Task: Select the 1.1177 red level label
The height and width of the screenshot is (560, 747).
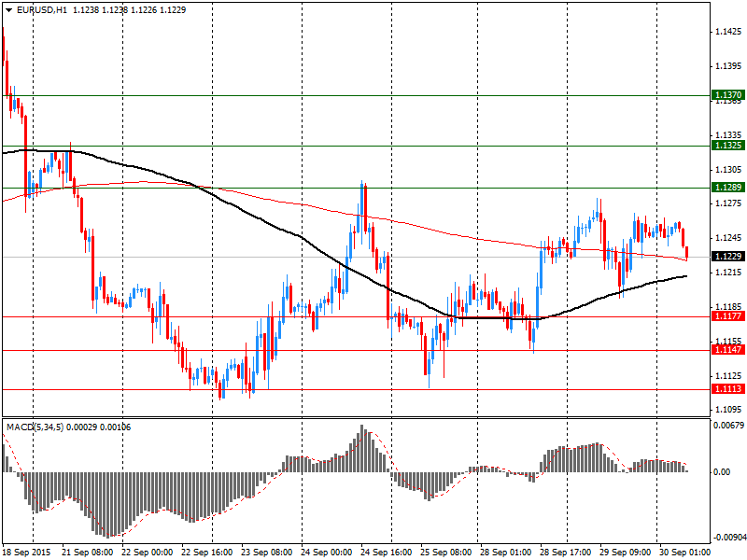Action: coord(728,316)
